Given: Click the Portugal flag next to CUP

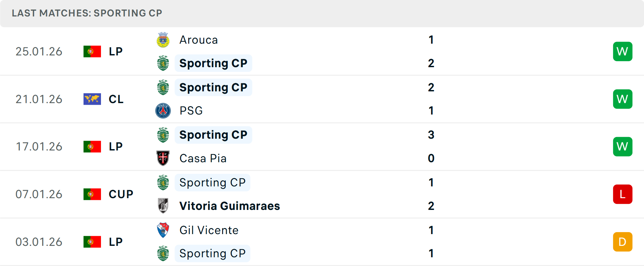Looking at the screenshot, I should tap(92, 194).
